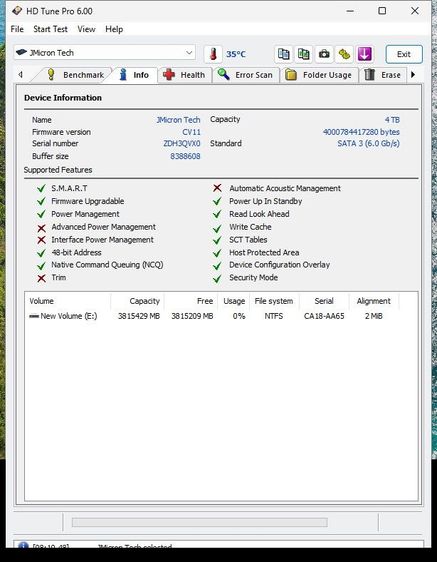
Task: Click buffer size value 8388608
Action: (x=185, y=156)
